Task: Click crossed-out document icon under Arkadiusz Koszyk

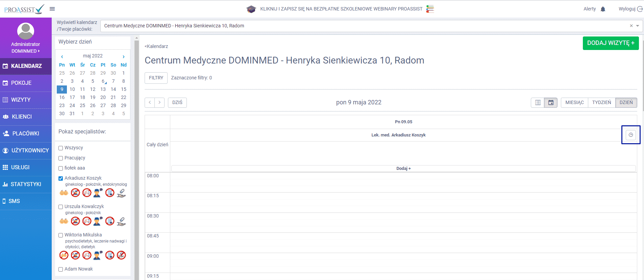Action: pyautogui.click(x=110, y=193)
